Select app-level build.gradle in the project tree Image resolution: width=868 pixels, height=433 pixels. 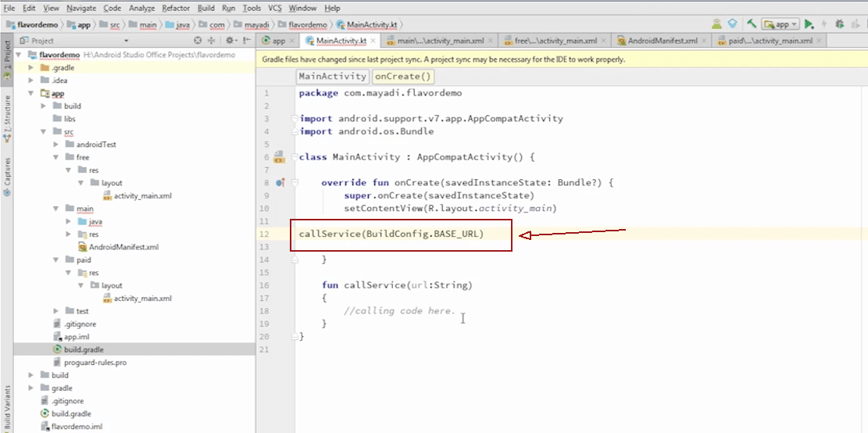coord(78,350)
